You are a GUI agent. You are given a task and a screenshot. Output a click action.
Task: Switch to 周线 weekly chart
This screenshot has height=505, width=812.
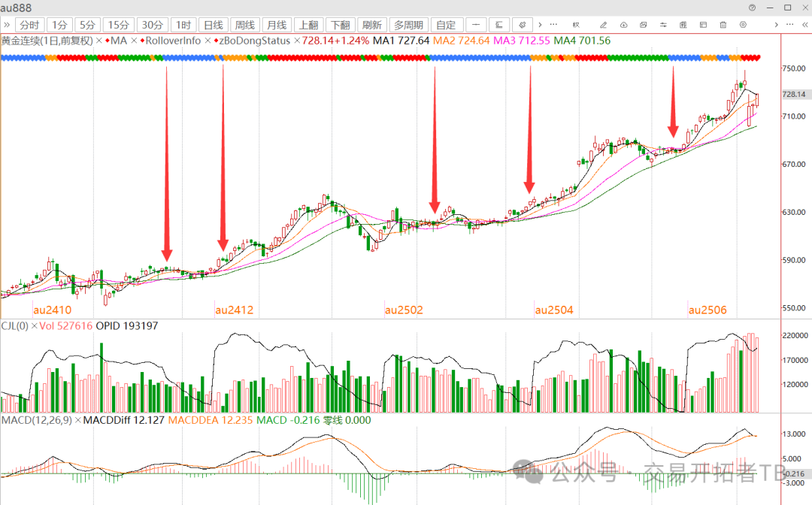tap(245, 25)
